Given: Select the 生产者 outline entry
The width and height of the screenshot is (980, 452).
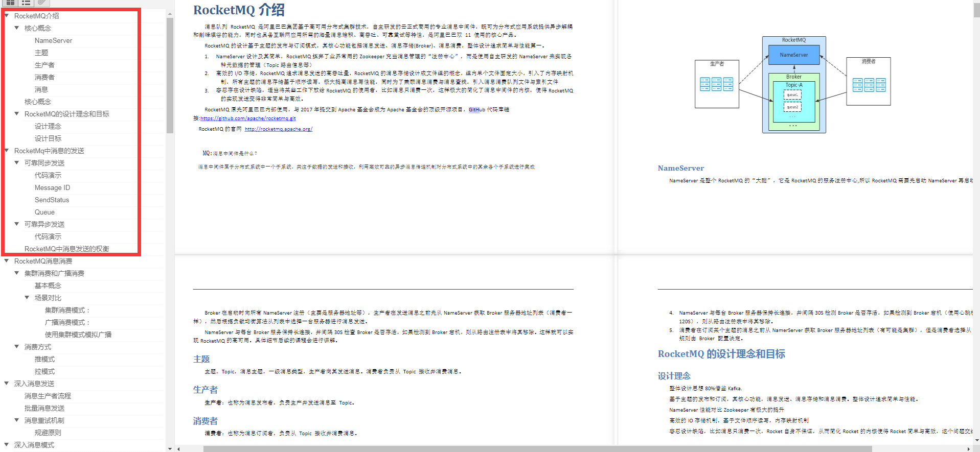Looking at the screenshot, I should tap(44, 65).
